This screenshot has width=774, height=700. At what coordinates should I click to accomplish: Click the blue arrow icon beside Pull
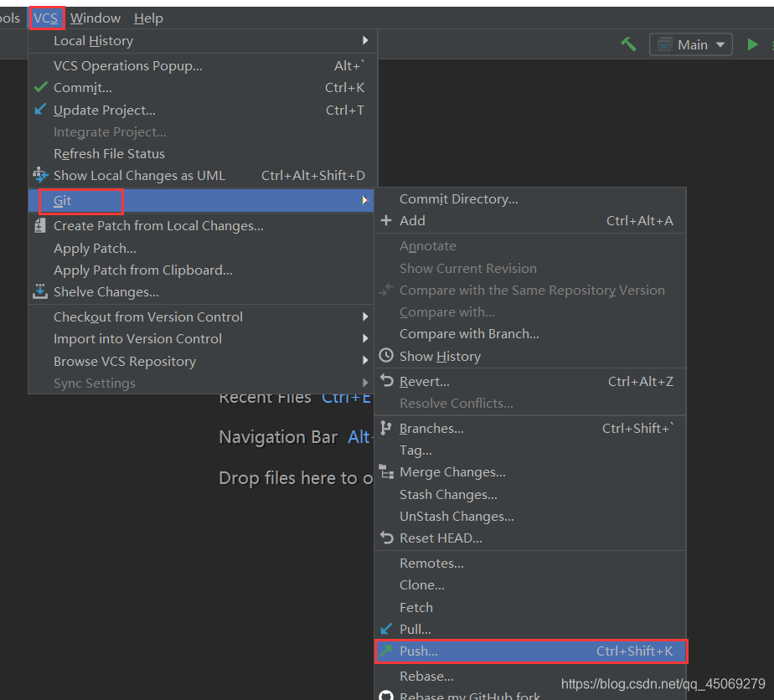[386, 629]
